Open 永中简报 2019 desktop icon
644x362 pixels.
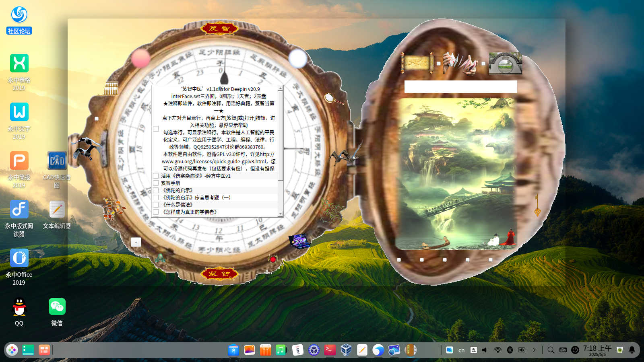coord(19,170)
